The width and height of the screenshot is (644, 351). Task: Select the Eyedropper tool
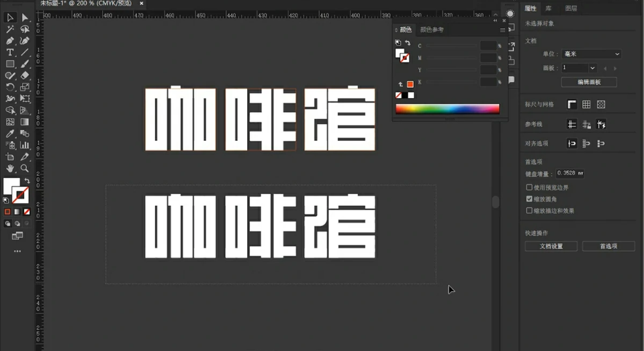(10, 134)
